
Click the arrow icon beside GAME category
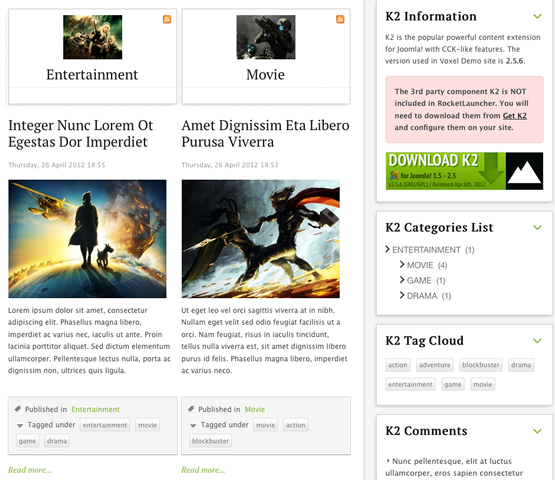(x=402, y=280)
